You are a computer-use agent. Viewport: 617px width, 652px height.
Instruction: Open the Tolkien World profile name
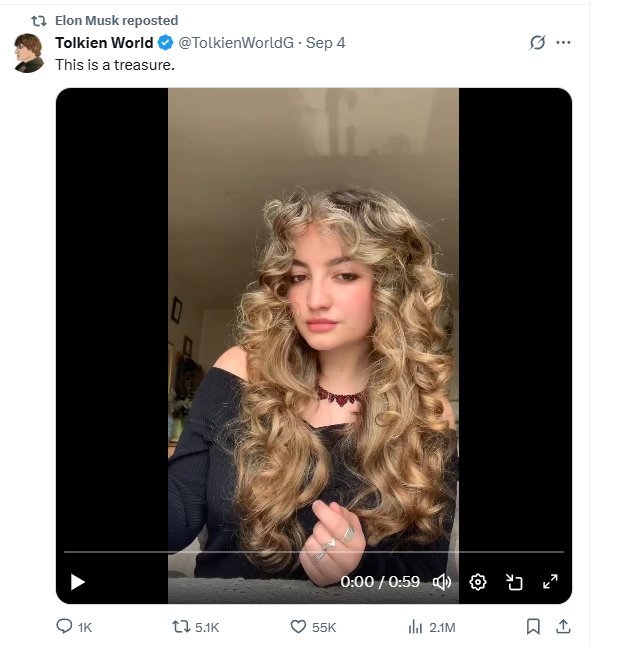(104, 43)
